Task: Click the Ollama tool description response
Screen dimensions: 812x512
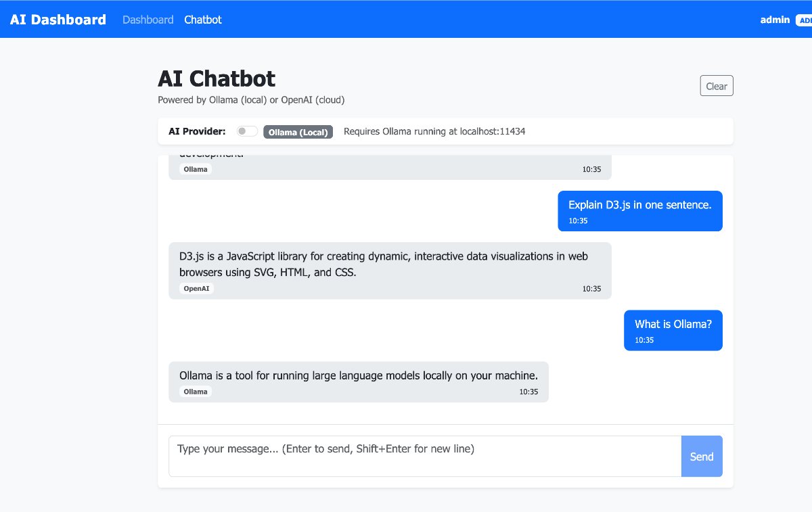Action: click(x=358, y=376)
